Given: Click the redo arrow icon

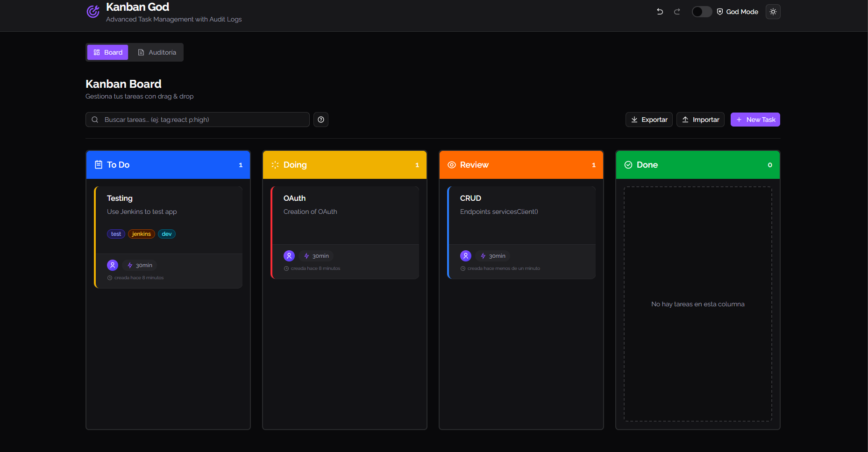Looking at the screenshot, I should 677,12.
